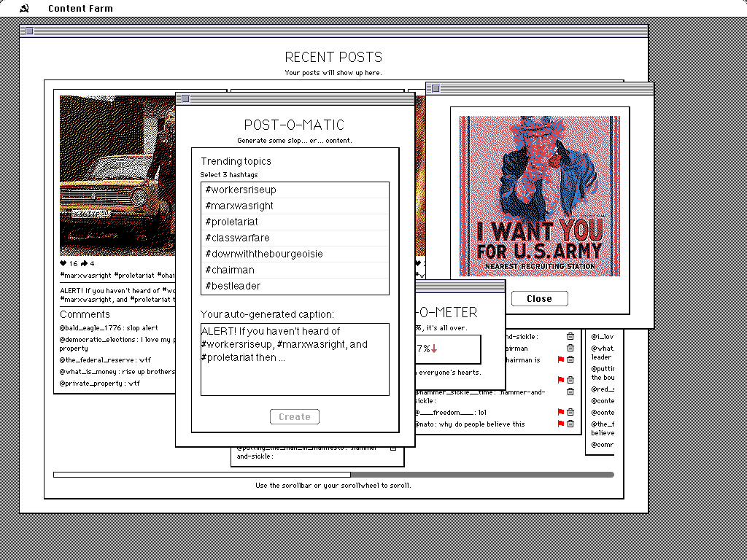Click the red down-arrow beside 7%
Viewport: 747px width, 560px height.
point(434,349)
